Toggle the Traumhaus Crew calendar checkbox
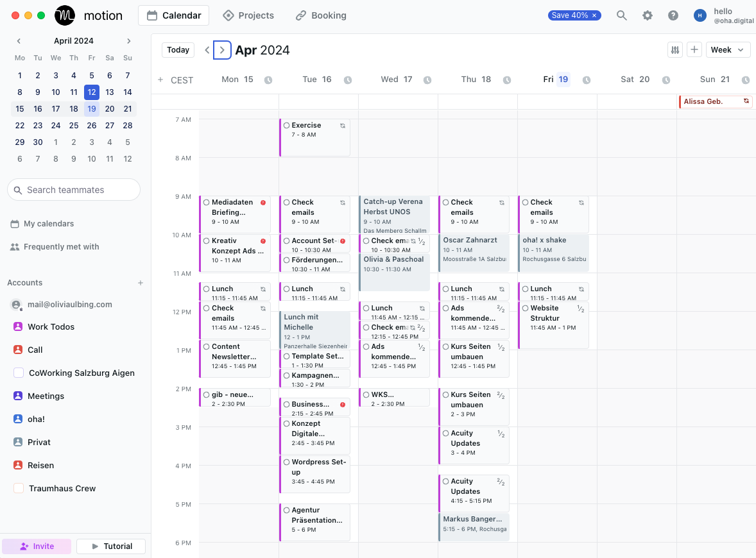This screenshot has height=558, width=756. tap(18, 488)
